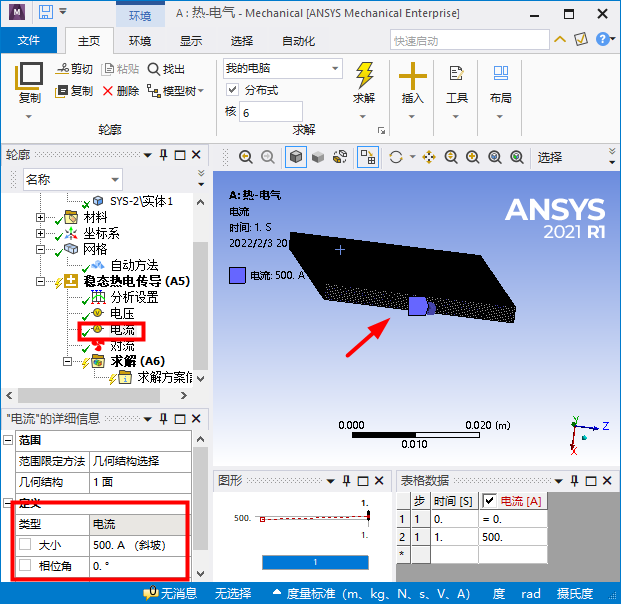Check the 大小 (Magnitude) parameter checkbox

click(24, 545)
